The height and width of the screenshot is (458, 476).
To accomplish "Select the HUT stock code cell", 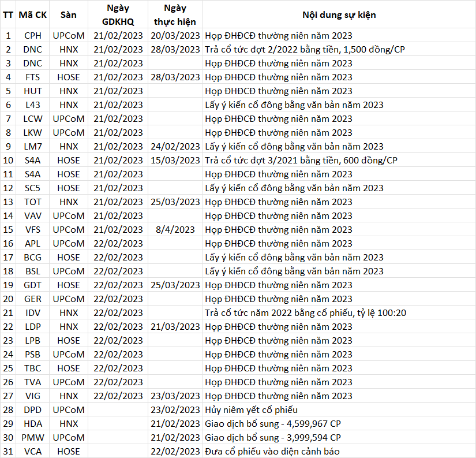I will coord(32,91).
